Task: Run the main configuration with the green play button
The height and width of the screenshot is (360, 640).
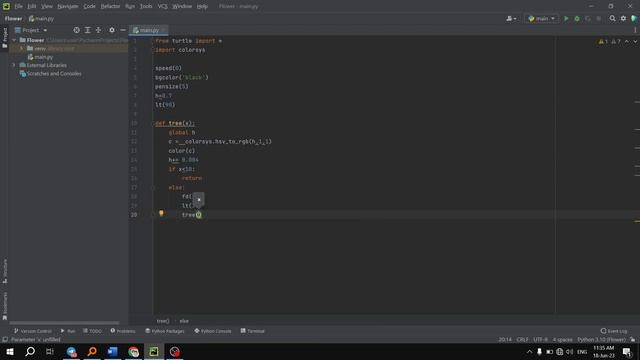Action: click(x=566, y=18)
